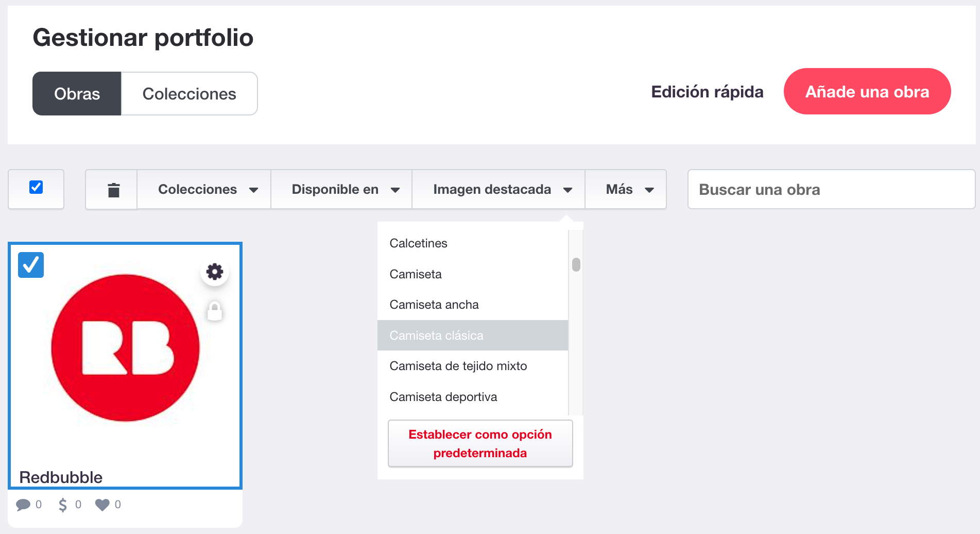The width and height of the screenshot is (980, 534).
Task: Click the comments speech bubble icon
Action: coord(23,505)
